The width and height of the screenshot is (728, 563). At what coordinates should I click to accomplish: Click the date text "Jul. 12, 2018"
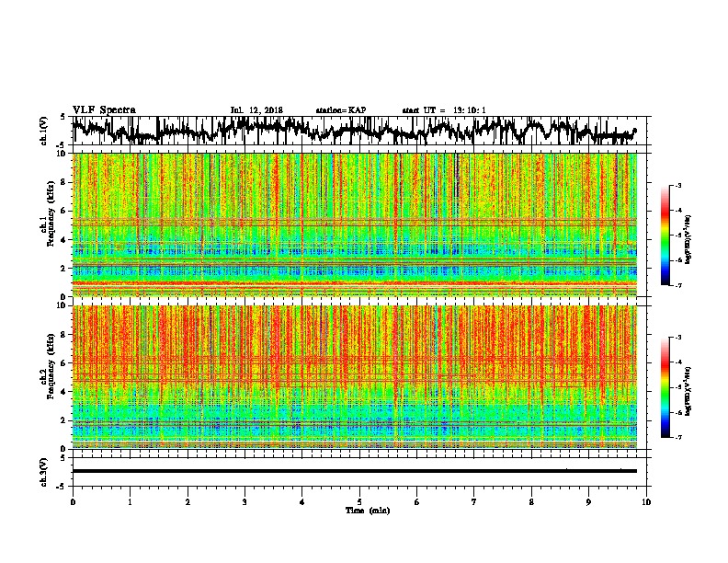[256, 110]
